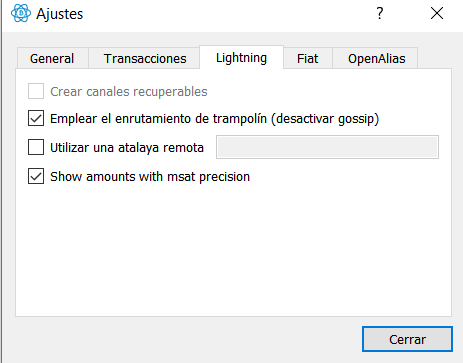463x363 pixels.
Task: Click the 'Crear canales recuperables' label text
Action: [129, 92]
